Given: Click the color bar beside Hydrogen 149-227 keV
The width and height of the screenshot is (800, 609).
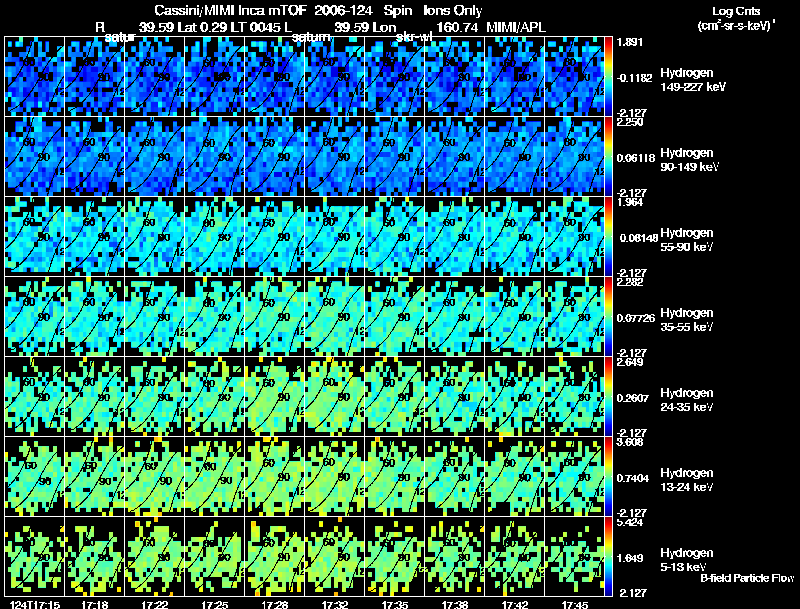Looking at the screenshot, I should point(608,77).
